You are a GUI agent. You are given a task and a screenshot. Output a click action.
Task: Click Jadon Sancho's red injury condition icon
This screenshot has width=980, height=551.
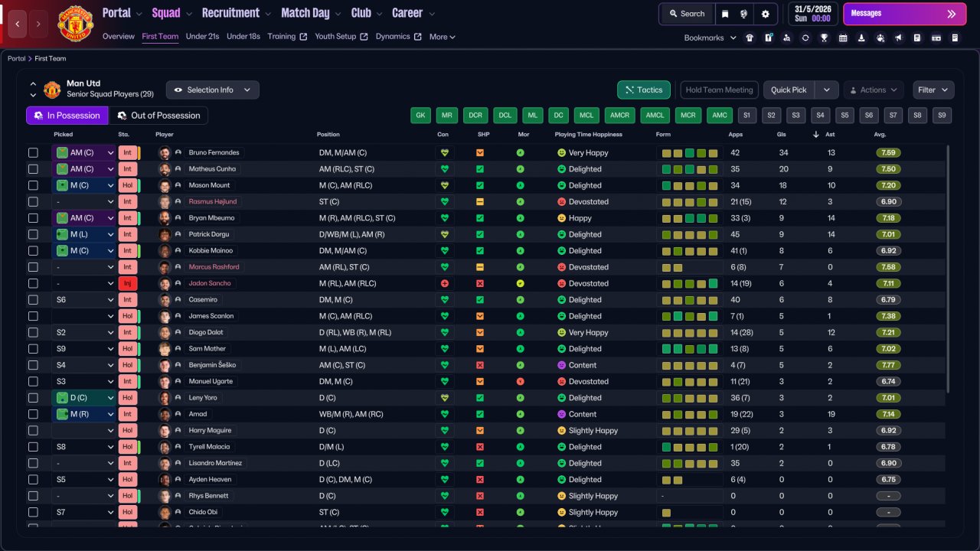[444, 284]
